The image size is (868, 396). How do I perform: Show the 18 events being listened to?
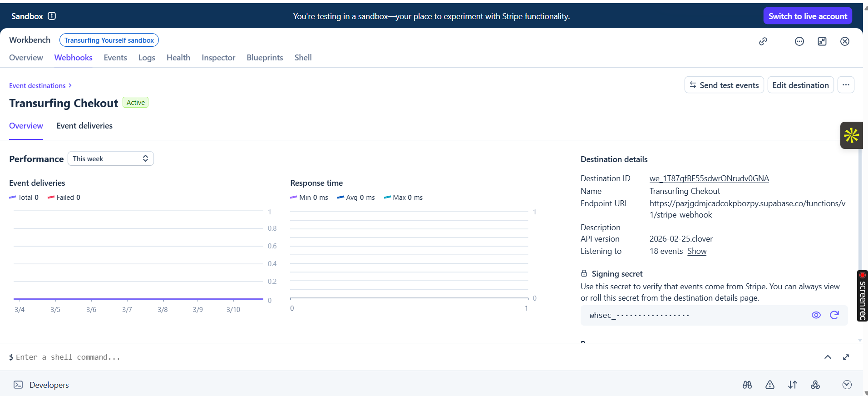[696, 251]
